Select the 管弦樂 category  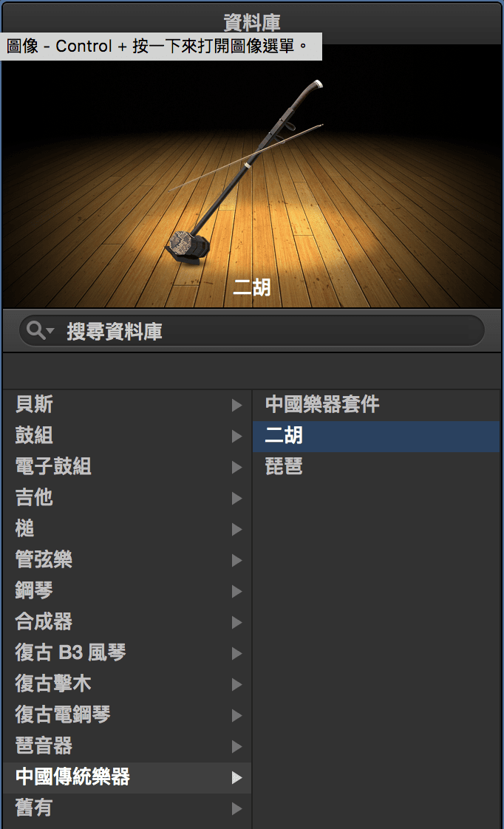click(x=127, y=560)
